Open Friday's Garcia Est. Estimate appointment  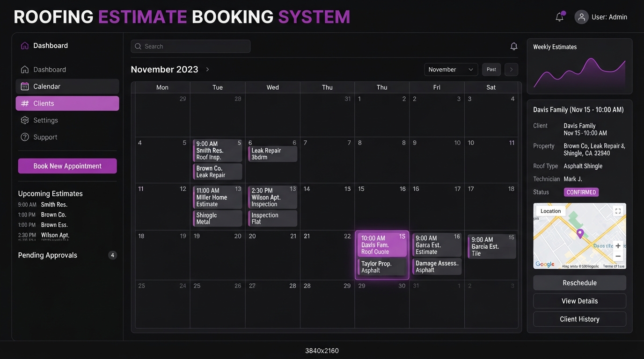[437, 244]
